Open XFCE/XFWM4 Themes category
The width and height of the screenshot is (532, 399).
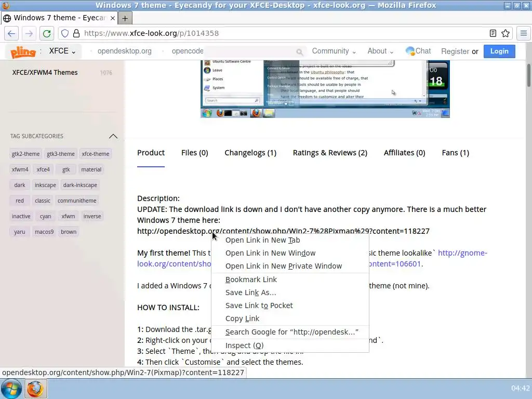pos(45,72)
